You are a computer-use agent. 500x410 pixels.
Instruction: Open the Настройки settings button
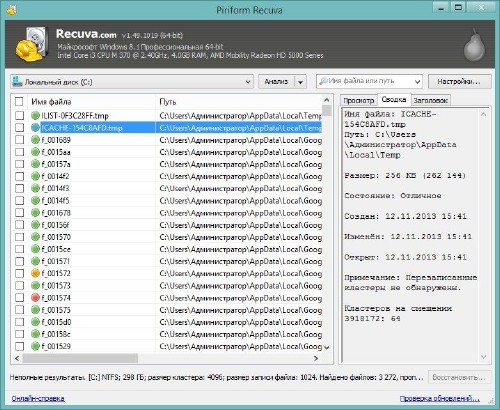pyautogui.click(x=459, y=82)
